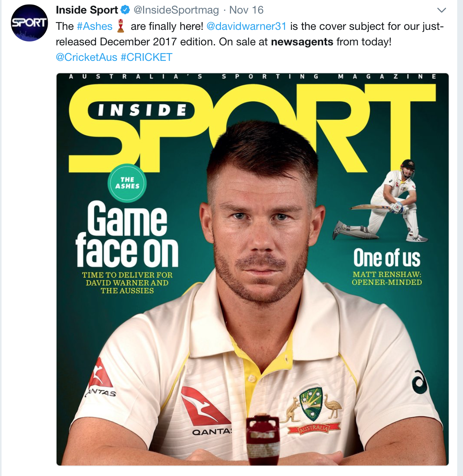The width and height of the screenshot is (463, 476).
Task: Open the Inside Sport display name
Action: pos(87,10)
